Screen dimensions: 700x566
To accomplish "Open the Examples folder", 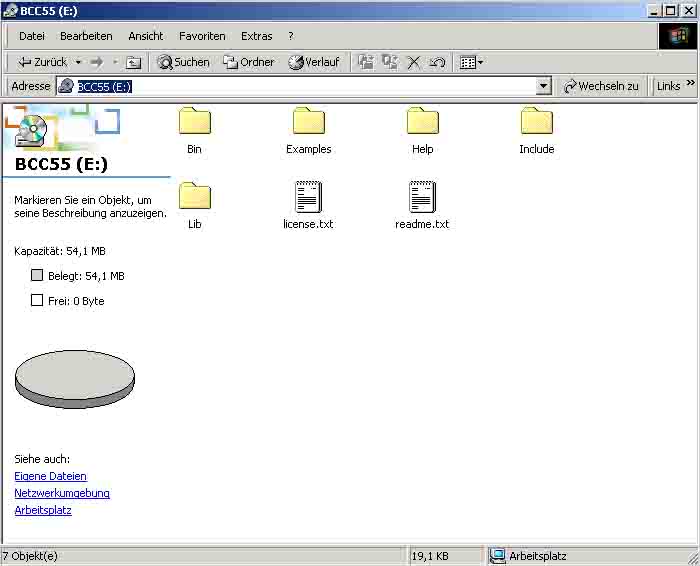I will [x=308, y=122].
